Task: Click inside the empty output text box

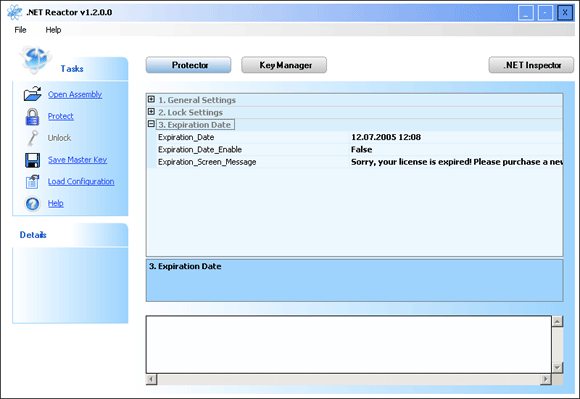Action: pos(349,344)
